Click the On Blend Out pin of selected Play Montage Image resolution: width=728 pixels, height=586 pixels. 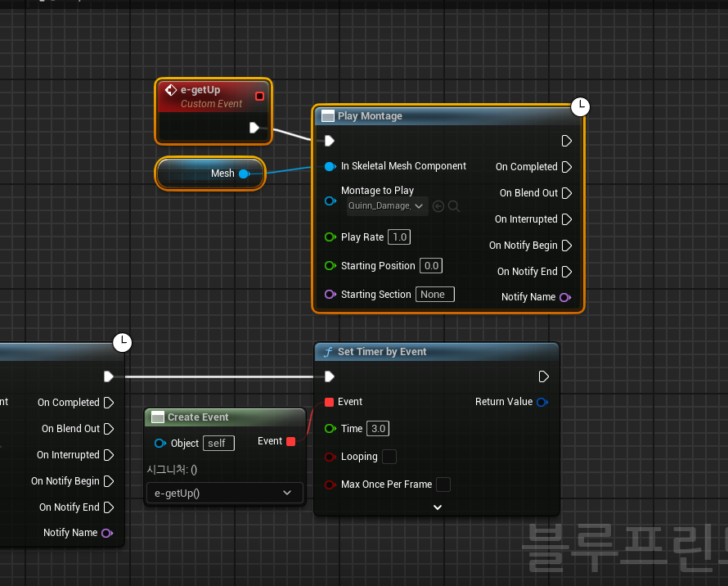(566, 193)
